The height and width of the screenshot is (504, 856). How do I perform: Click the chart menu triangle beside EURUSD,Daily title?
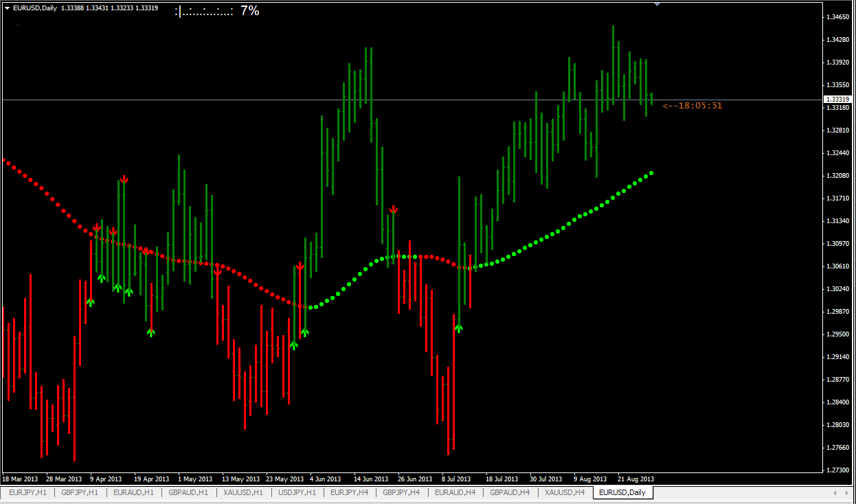click(7, 8)
